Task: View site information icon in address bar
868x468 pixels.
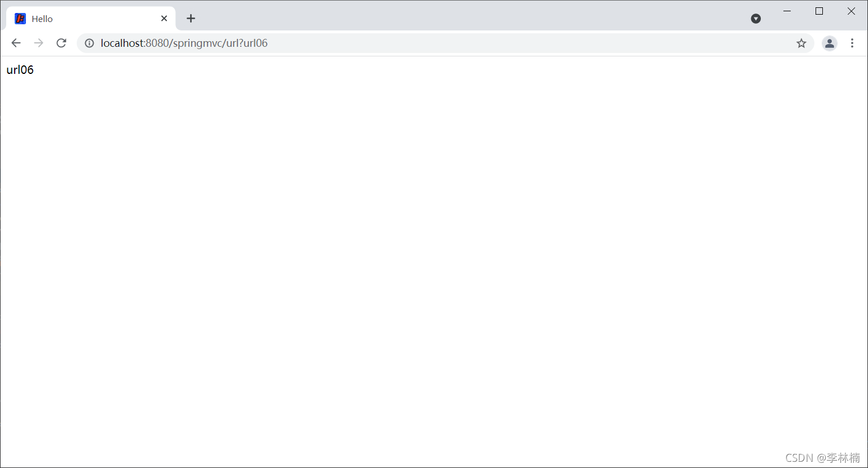Action: [89, 43]
